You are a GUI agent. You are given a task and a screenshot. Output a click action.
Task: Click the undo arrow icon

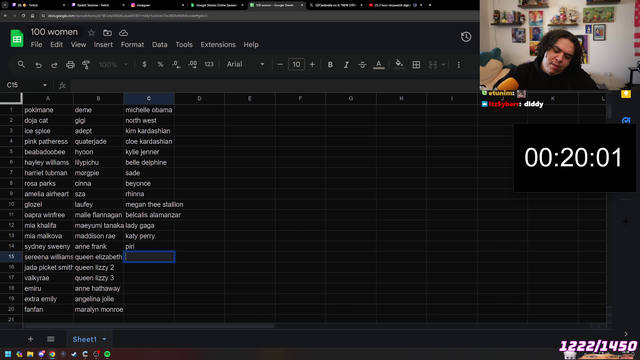38,64
